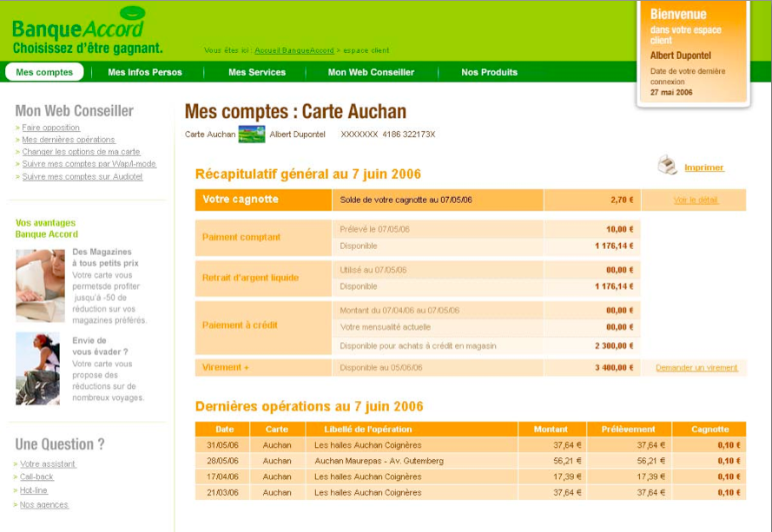Open the Mes comptes tab
Screen dimensions: 772x532
point(44,72)
